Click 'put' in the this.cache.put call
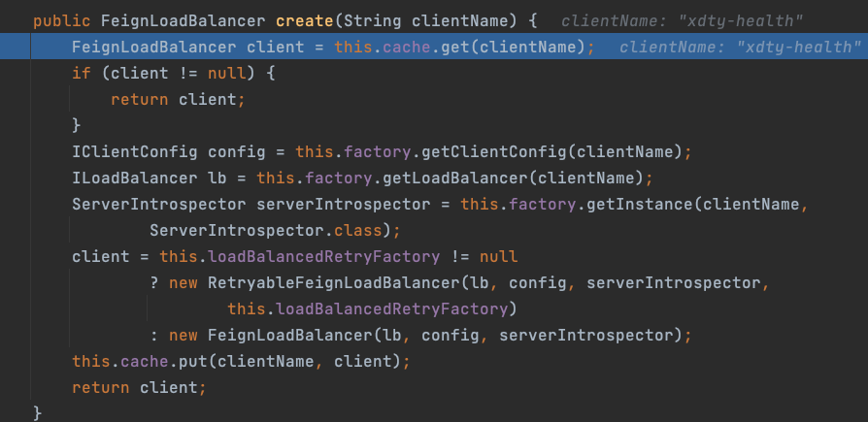This screenshot has height=422, width=868. 194,361
